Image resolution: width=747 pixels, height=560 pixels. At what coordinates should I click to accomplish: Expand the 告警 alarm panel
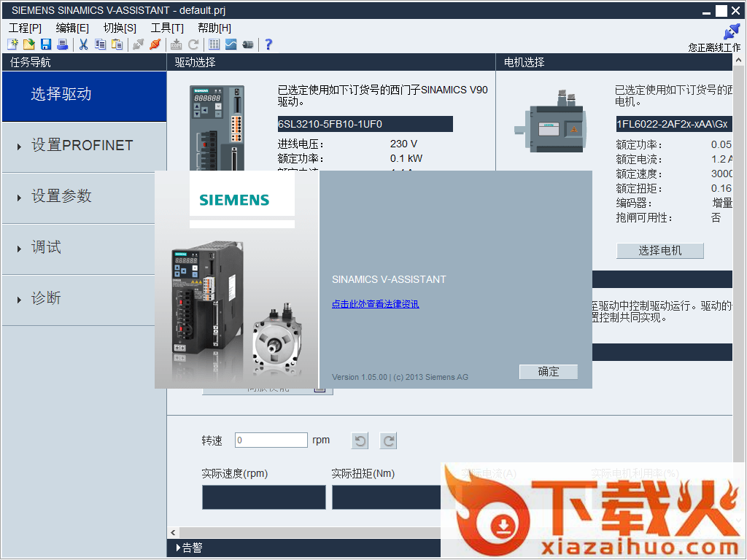pos(189,548)
